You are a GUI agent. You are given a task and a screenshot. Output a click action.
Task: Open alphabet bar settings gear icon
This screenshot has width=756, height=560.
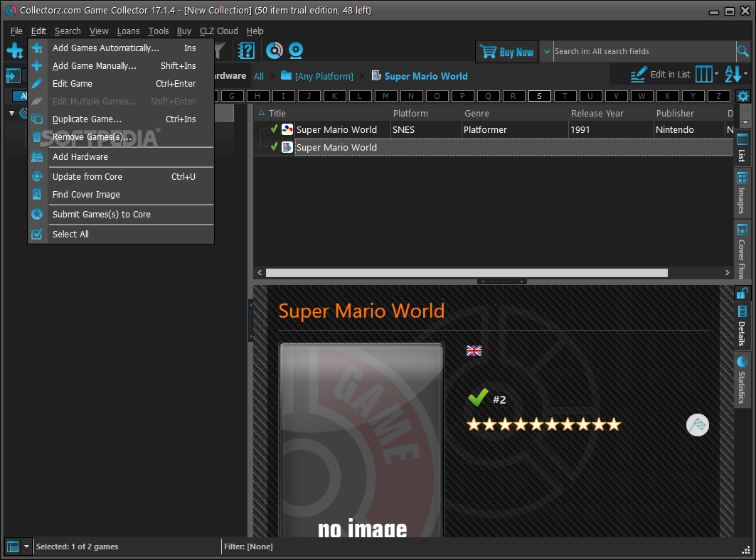coord(743,96)
